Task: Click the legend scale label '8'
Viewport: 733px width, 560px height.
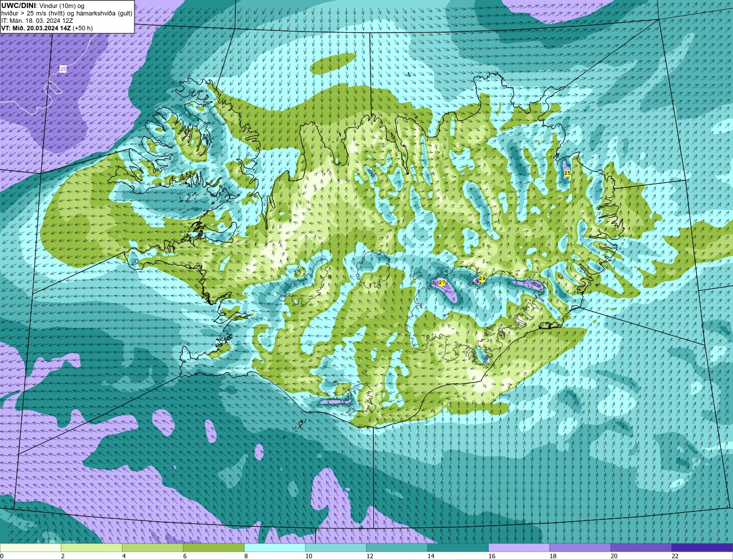Action: point(247,556)
